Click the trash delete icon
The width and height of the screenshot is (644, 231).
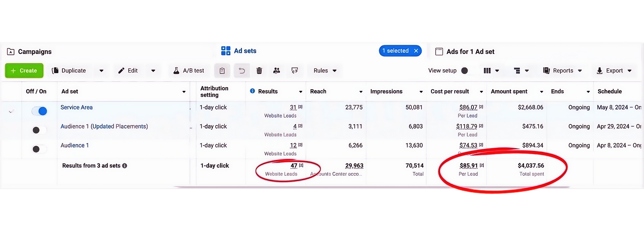(259, 71)
